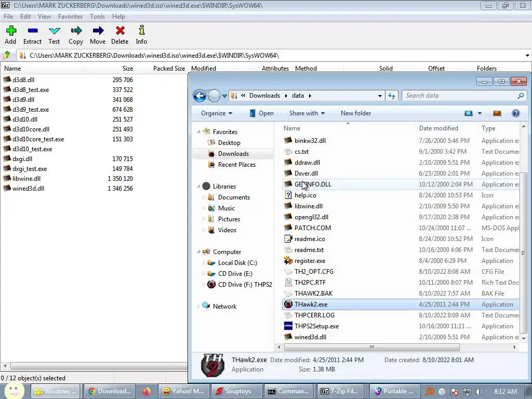Open the Share with dropdown
This screenshot has height=399, width=532.
(307, 113)
